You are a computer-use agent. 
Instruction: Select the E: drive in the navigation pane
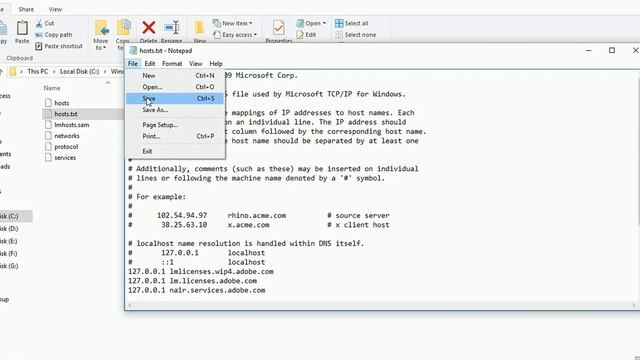[x=9, y=241]
